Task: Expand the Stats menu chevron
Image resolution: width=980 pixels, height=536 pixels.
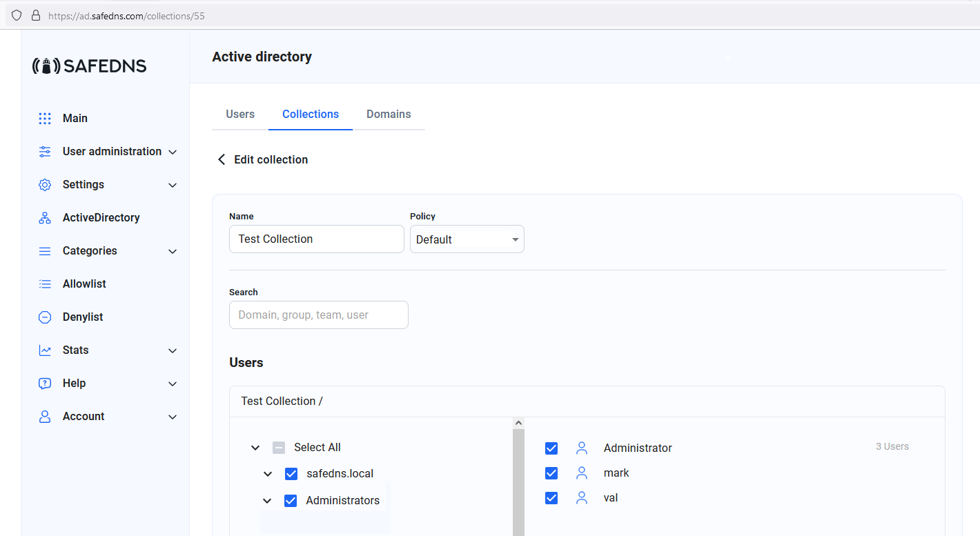Action: point(173,350)
